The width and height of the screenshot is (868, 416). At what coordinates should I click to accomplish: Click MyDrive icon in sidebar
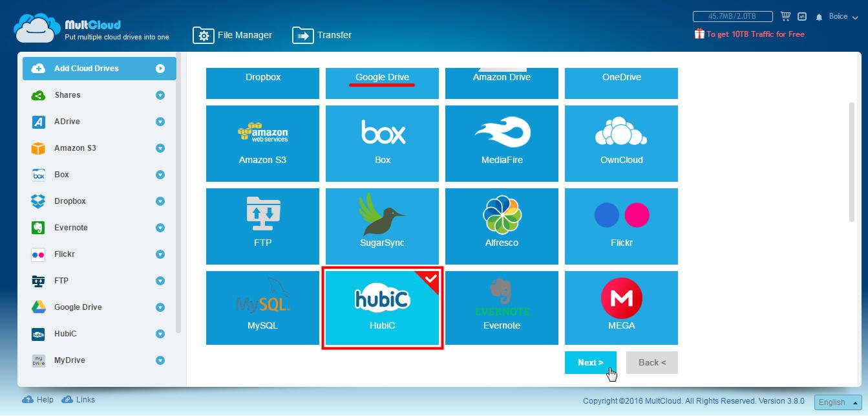click(x=38, y=360)
